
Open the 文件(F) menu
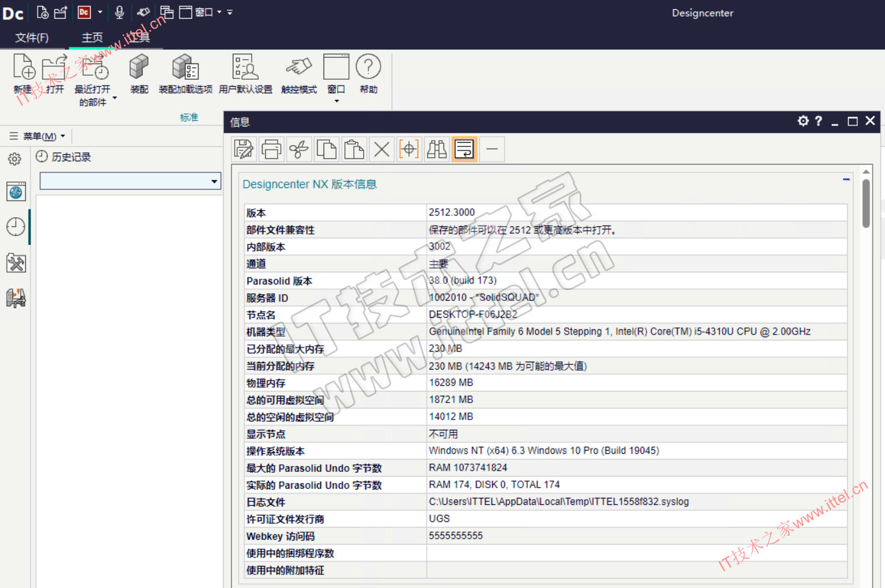[x=32, y=38]
